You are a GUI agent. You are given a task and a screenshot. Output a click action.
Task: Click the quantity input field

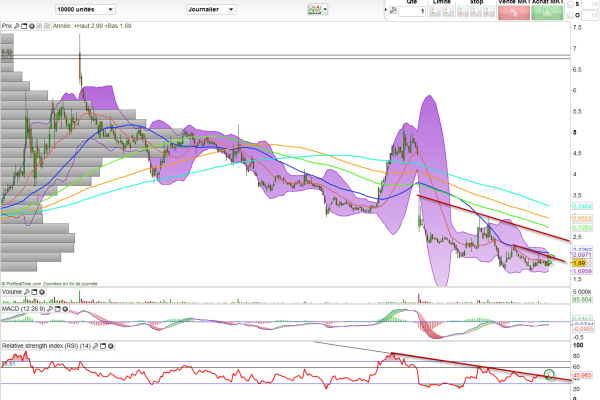pyautogui.click(x=412, y=11)
